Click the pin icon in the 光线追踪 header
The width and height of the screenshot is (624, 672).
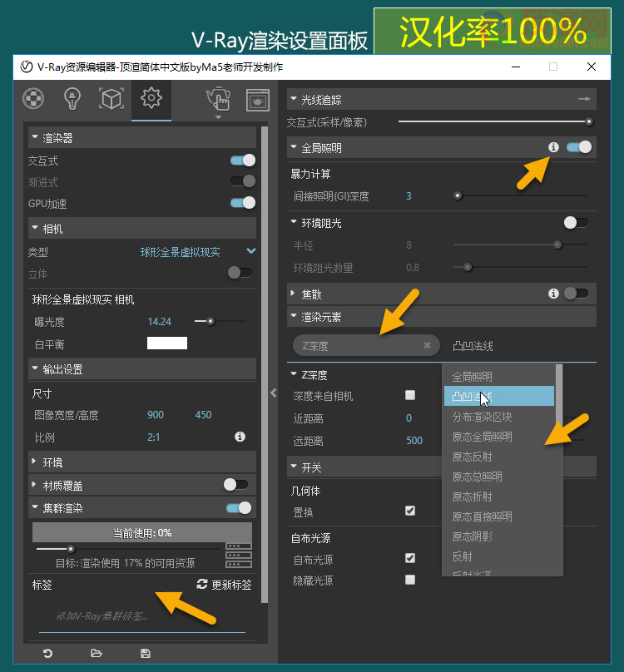584,99
